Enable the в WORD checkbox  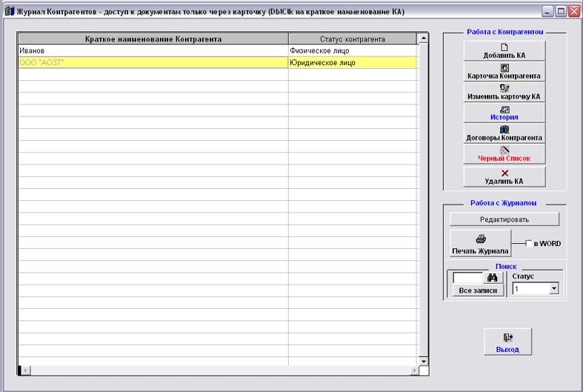point(529,244)
